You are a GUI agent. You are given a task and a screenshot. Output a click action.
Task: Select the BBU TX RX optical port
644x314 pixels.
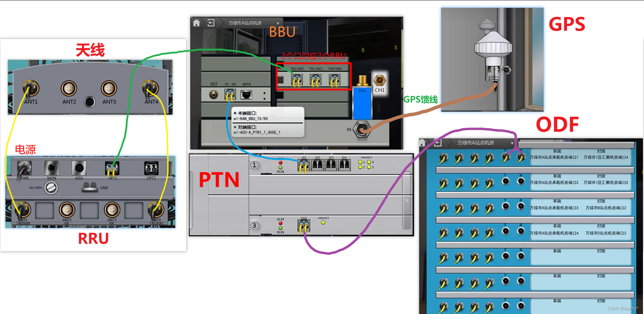230,95
